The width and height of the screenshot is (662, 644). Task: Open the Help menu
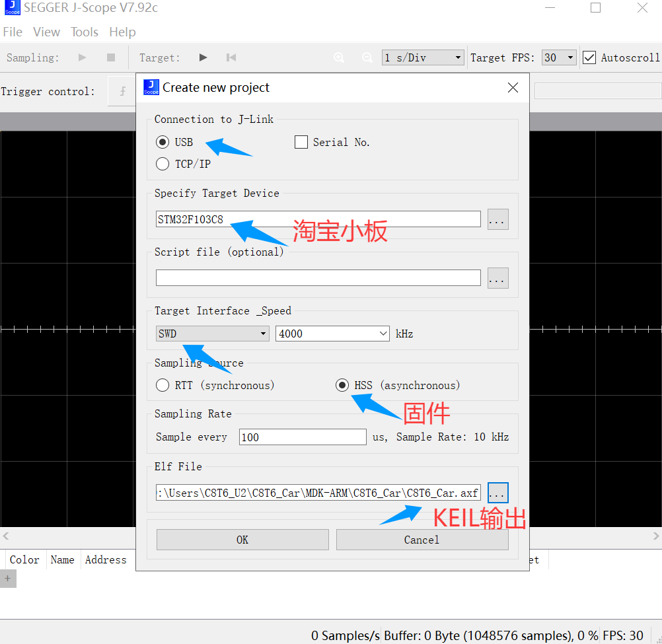[x=122, y=32]
